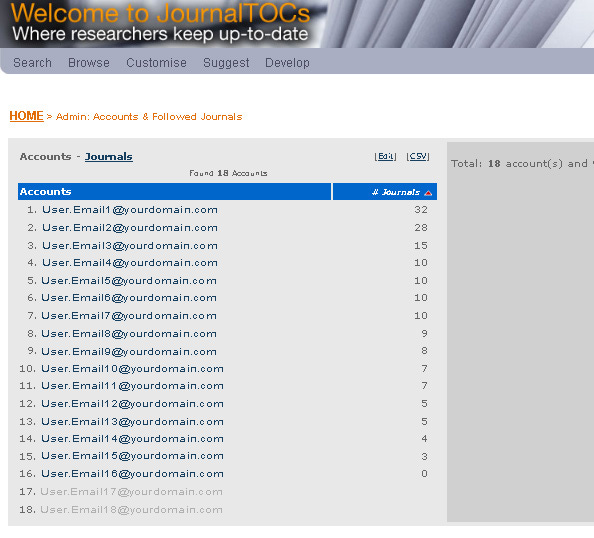Viewport: 594px width, 538px height.
Task: Open User.Email8@yourdomain.com account
Action: click(x=129, y=334)
